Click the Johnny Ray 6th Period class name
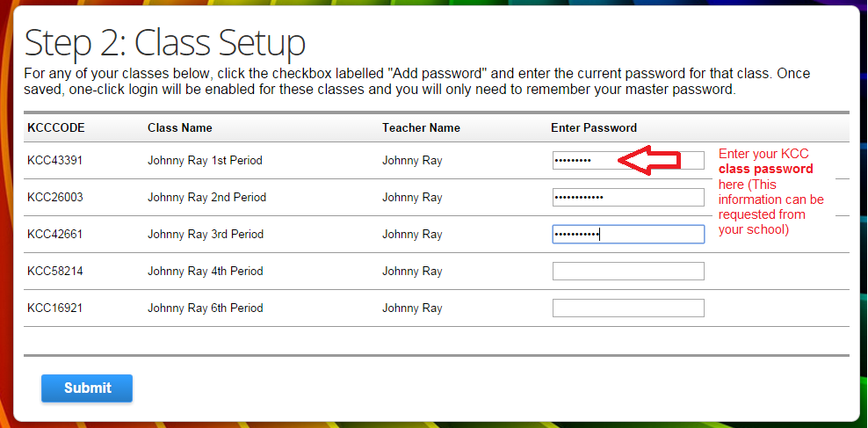Viewport: 868px width, 428px height. tap(206, 308)
